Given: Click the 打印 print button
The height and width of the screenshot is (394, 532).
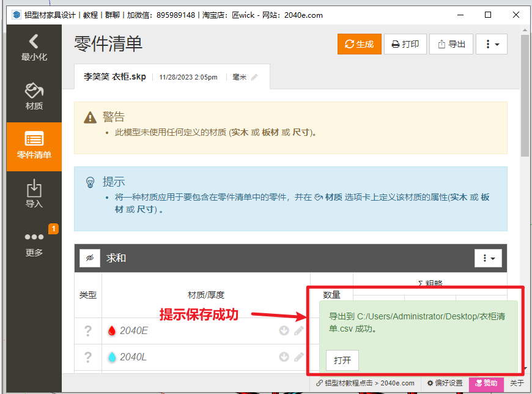Looking at the screenshot, I should pos(405,44).
